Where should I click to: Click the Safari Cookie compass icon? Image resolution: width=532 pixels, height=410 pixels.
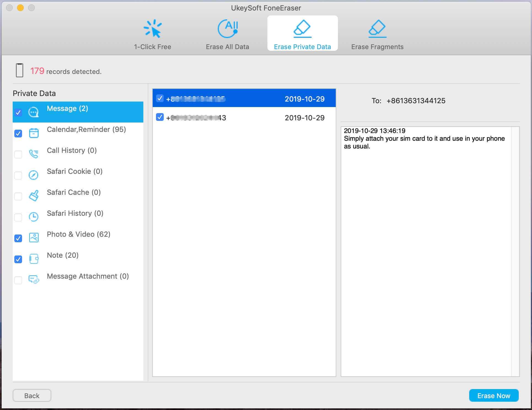[34, 175]
